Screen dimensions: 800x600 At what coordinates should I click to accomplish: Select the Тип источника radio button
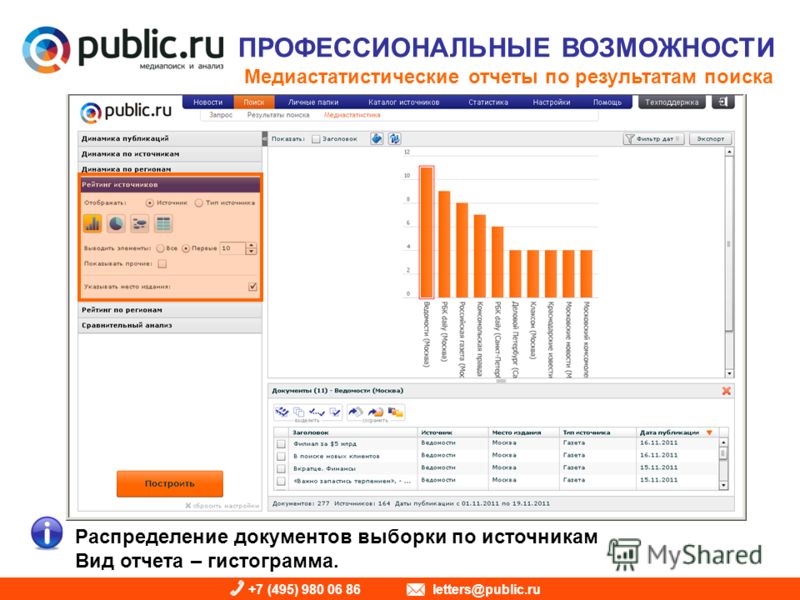199,203
